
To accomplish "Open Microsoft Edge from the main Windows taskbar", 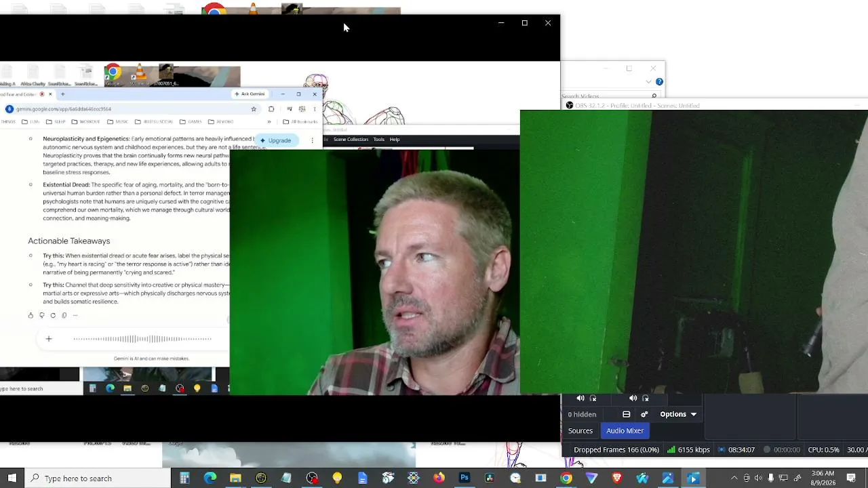I will (x=210, y=478).
